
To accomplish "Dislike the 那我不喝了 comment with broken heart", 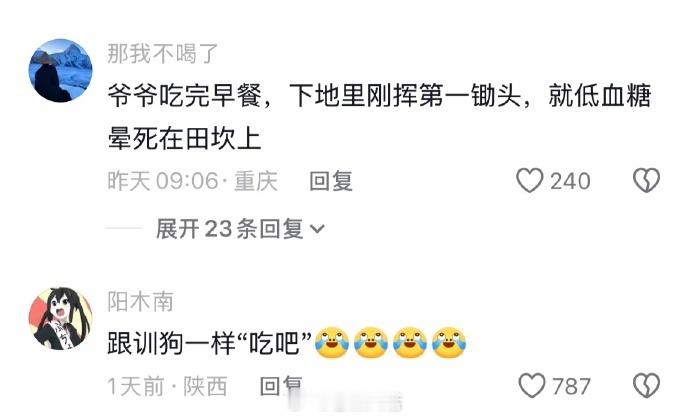I will click(646, 181).
